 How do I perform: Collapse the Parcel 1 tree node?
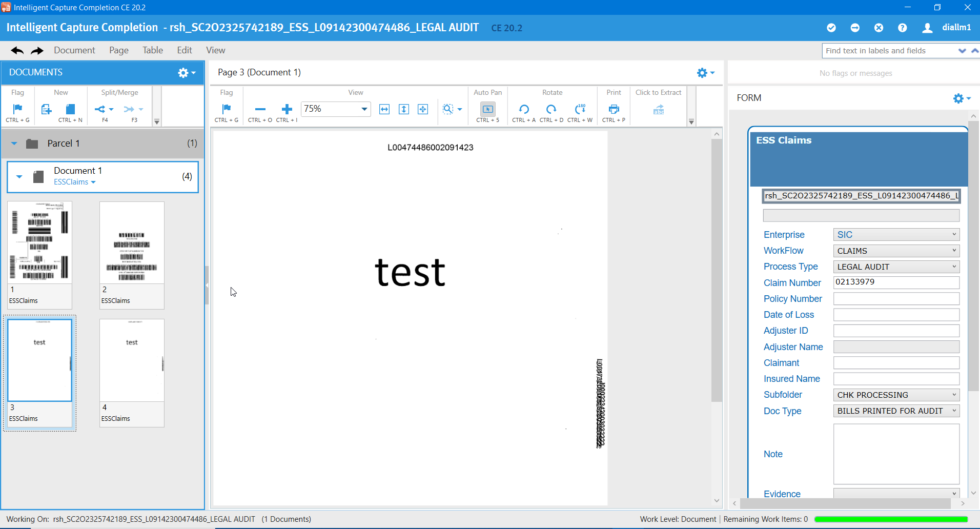(14, 144)
